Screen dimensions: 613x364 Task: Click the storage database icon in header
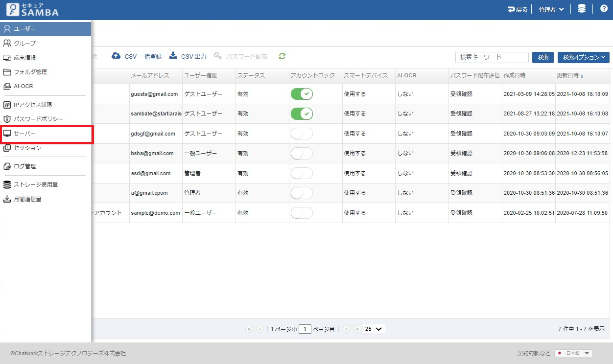pyautogui.click(x=582, y=9)
